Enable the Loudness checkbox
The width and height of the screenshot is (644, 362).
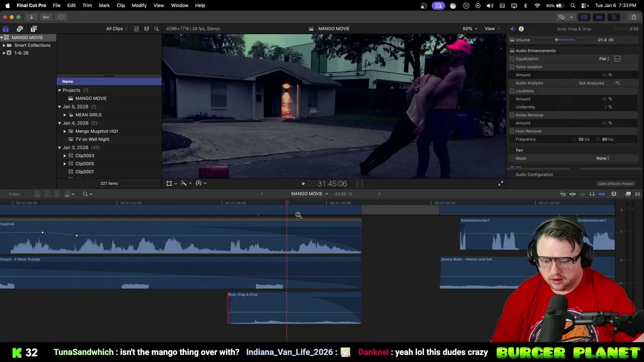pos(512,91)
